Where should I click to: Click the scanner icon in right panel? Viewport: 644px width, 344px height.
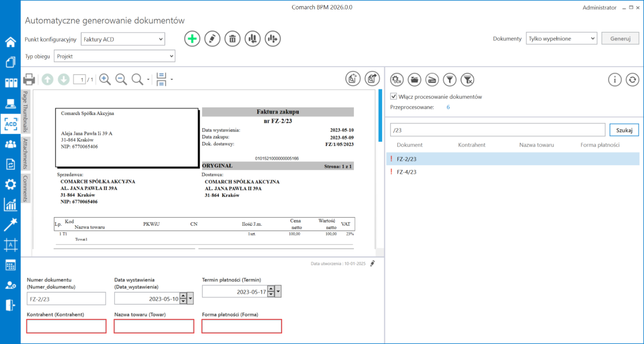click(x=432, y=80)
